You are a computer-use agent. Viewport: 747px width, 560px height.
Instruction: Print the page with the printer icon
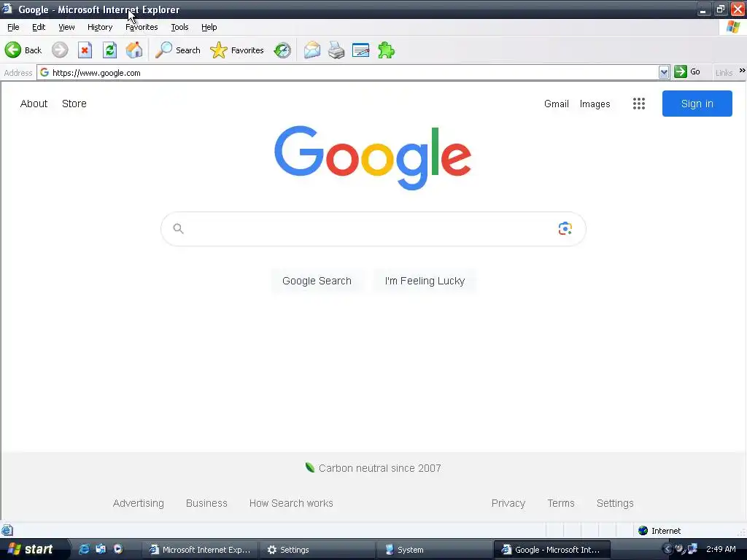tap(336, 50)
